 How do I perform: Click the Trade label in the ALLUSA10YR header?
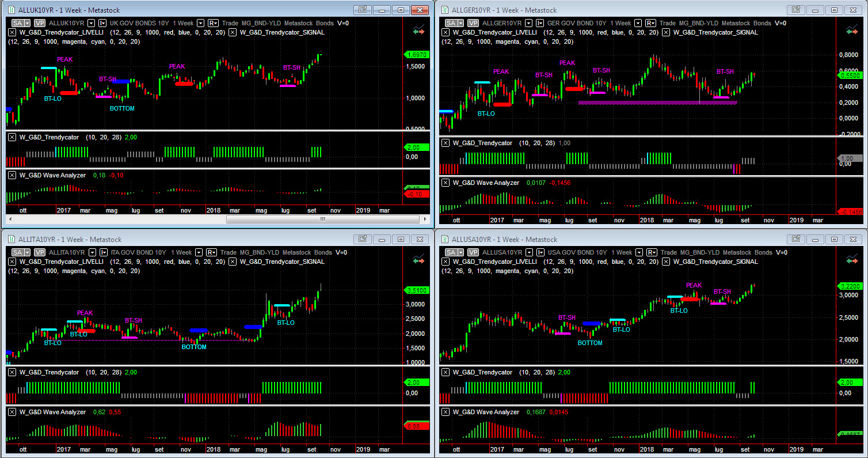pos(668,252)
